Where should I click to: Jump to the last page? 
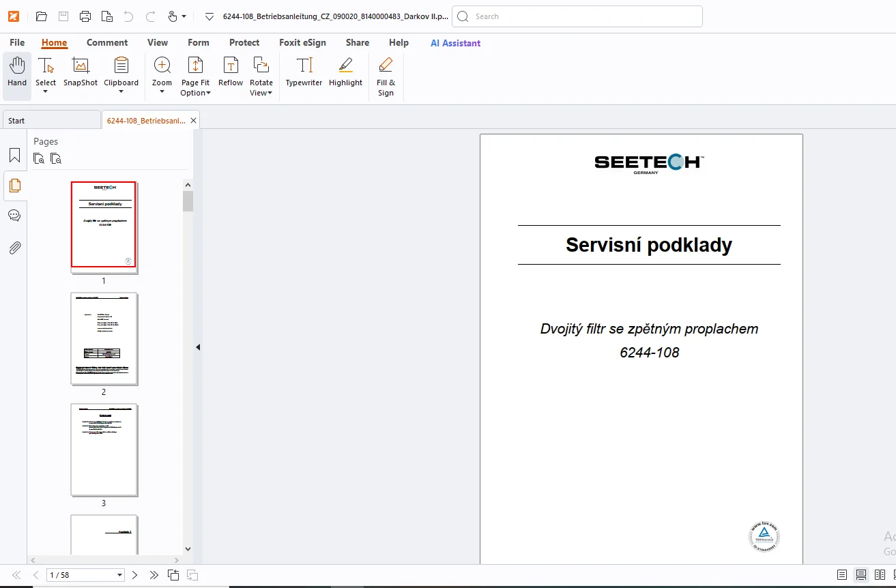[154, 575]
